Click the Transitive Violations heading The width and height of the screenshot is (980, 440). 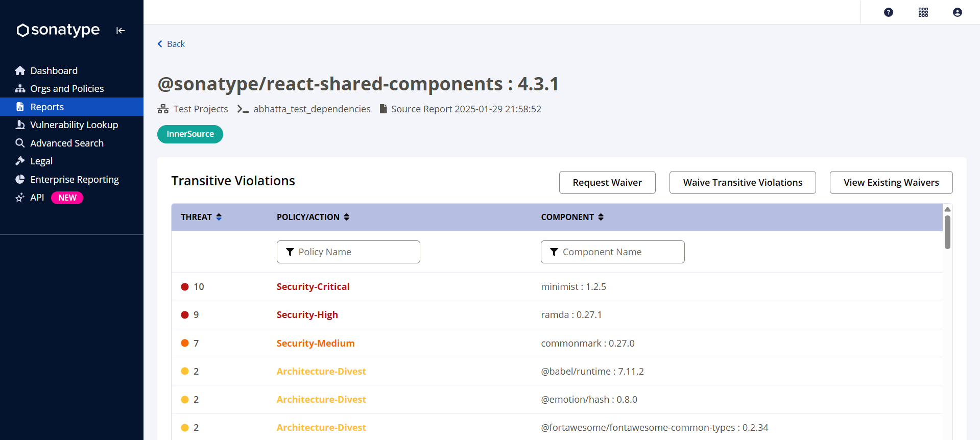coord(233,181)
